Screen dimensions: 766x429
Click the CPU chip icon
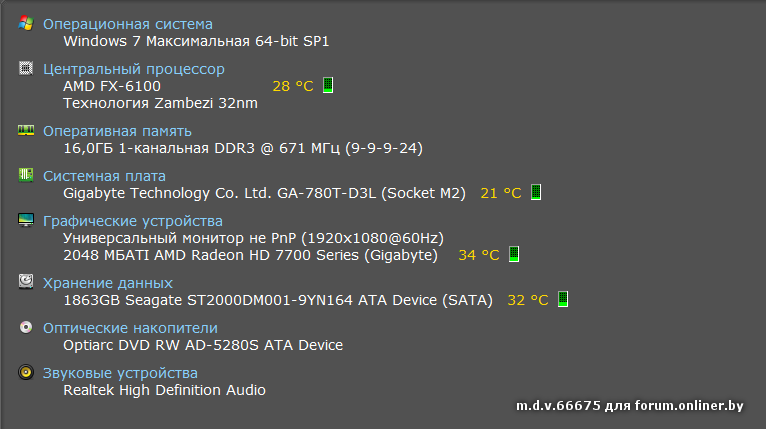pos(26,69)
